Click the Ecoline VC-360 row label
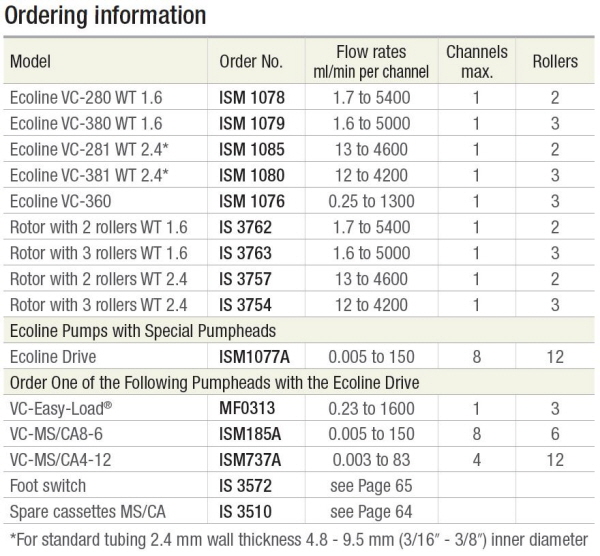The image size is (600, 556). click(60, 201)
